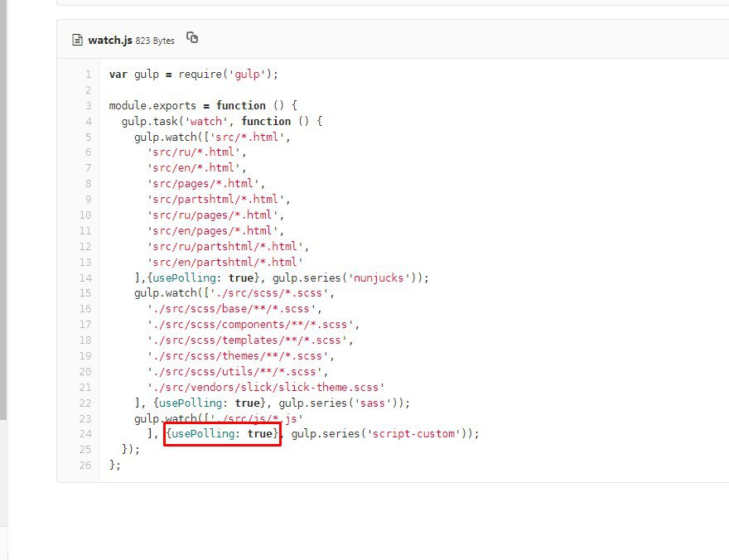The width and height of the screenshot is (729, 560).
Task: Click gulp.series('script-custom') on line 24
Action: click(381, 434)
